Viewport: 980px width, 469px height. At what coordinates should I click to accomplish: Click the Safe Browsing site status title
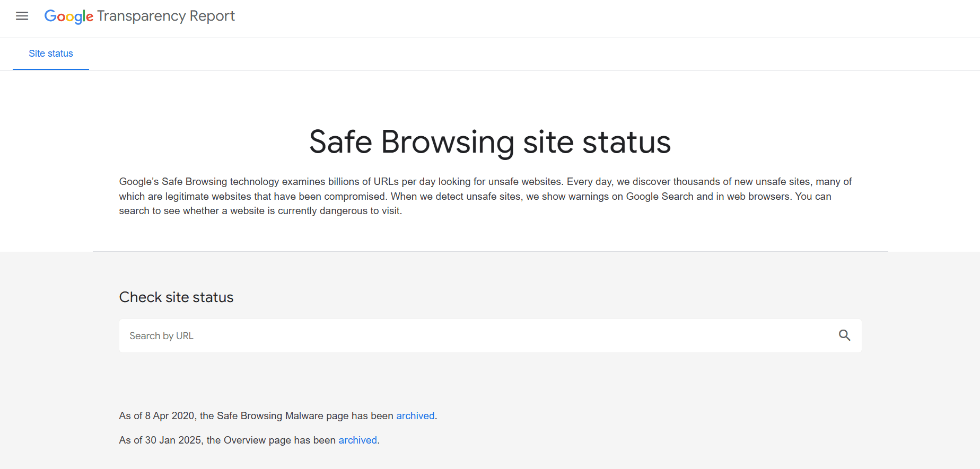(x=489, y=142)
